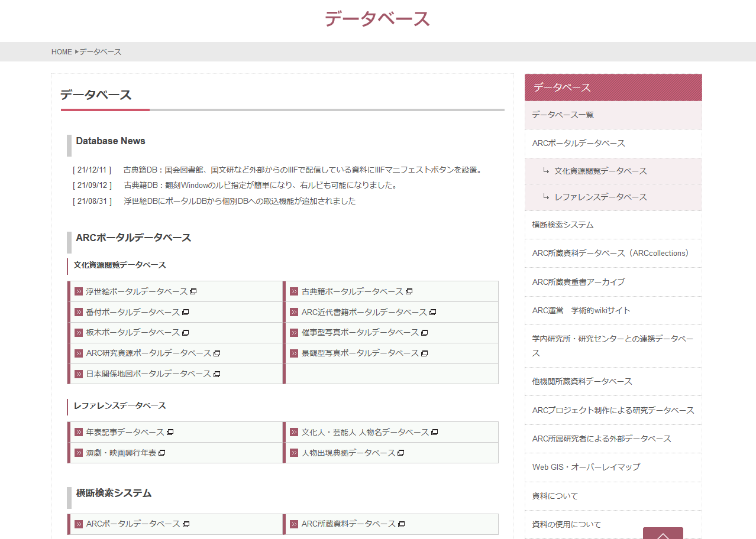
Task: Open ARC所蔵資料データベース under 横断検索システム
Action: pyautogui.click(x=348, y=524)
